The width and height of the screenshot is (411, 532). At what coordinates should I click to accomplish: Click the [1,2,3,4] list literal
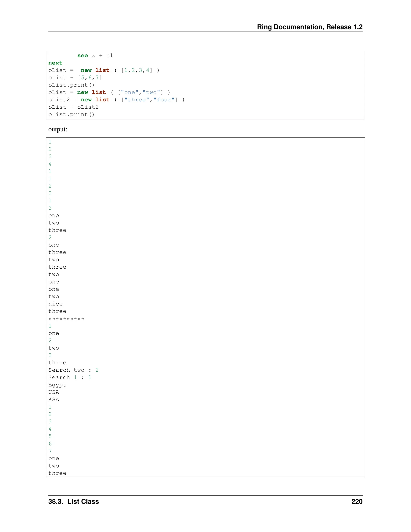pyautogui.click(x=137, y=70)
